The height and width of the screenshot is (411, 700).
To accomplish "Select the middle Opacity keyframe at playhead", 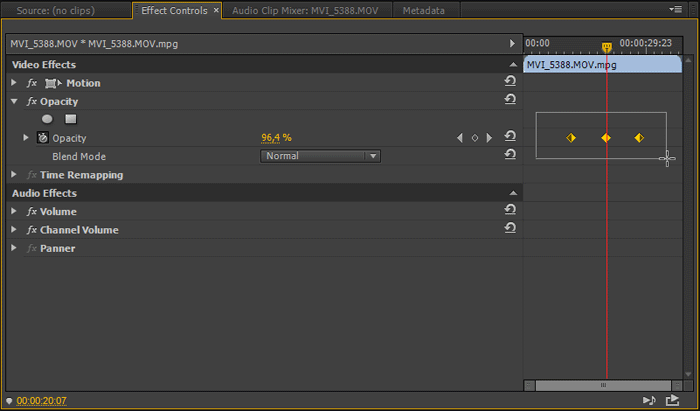I will point(606,138).
